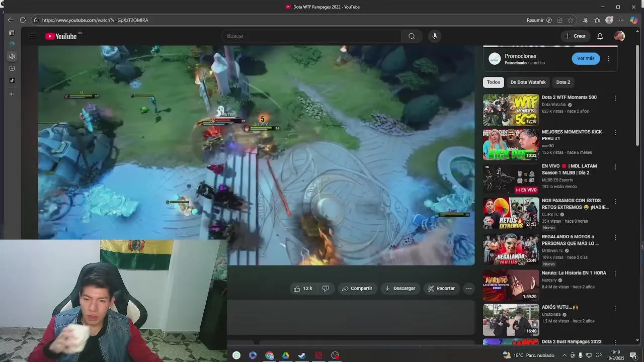Open options for the Promociones ad
The height and width of the screenshot is (362, 644).
click(609, 58)
